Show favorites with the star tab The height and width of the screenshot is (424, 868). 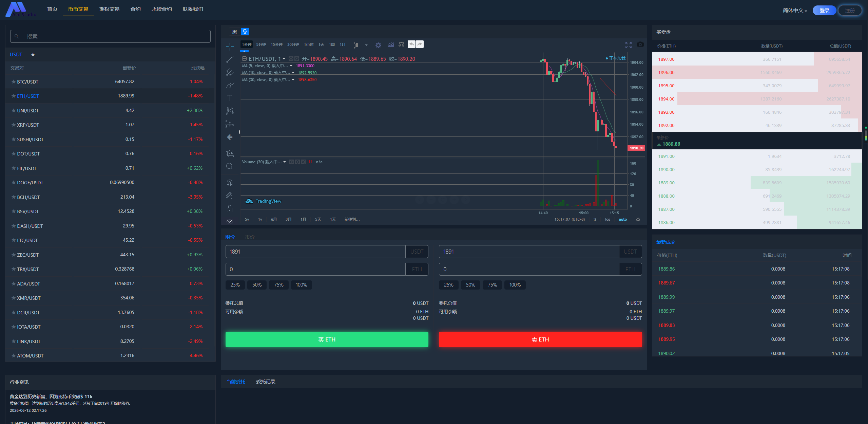click(x=33, y=55)
